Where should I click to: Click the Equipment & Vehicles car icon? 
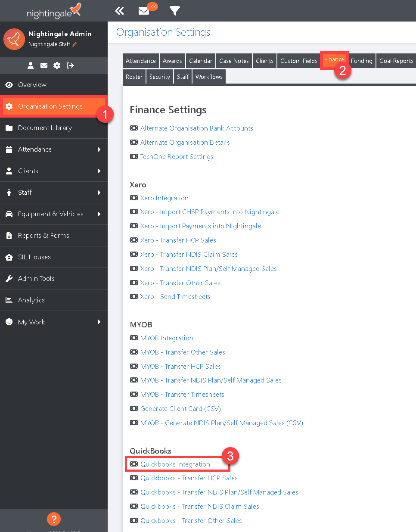point(9,214)
